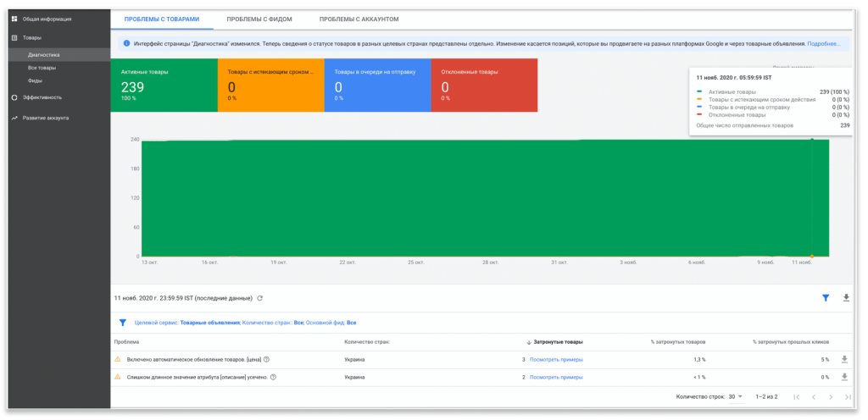Select the red Отклоненные товары tile

coord(484,85)
